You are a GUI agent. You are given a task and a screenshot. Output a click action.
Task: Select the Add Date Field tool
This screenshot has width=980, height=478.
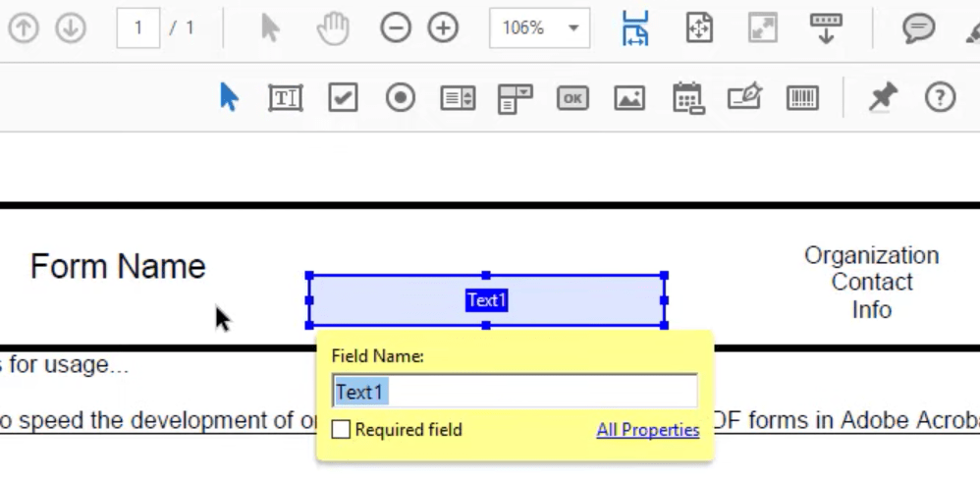tap(687, 97)
